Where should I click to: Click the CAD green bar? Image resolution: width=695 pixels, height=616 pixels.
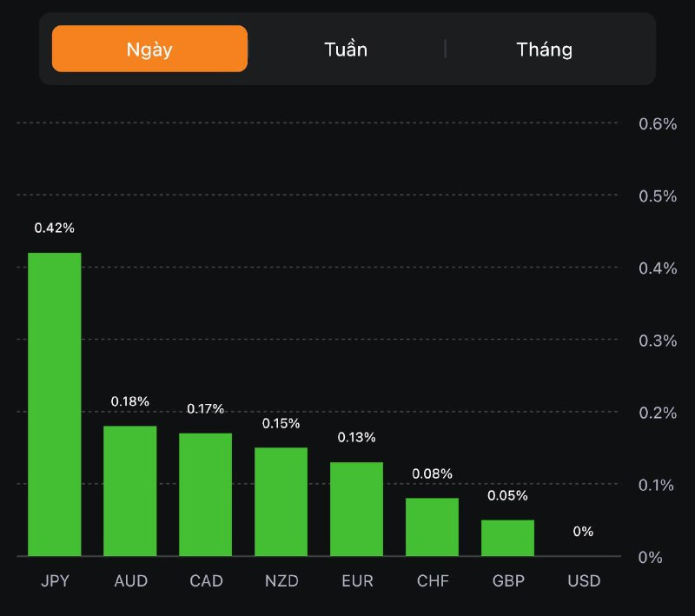point(206,494)
